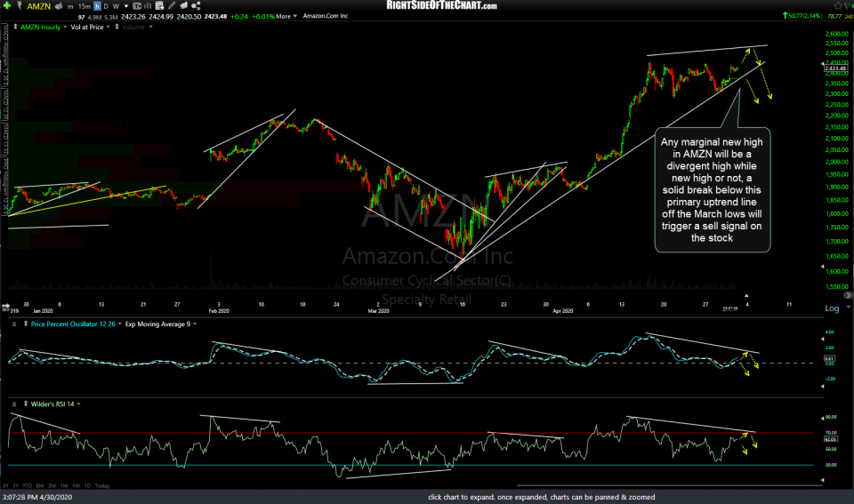Click the icon right of the AMZN symbol
Image resolution: width=854 pixels, height=504 pixels.
[59, 6]
